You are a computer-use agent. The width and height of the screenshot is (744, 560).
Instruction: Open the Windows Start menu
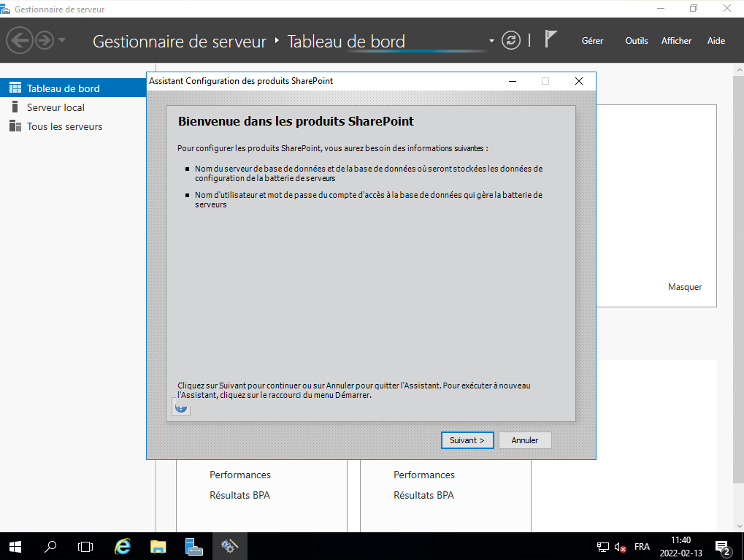pos(15,547)
